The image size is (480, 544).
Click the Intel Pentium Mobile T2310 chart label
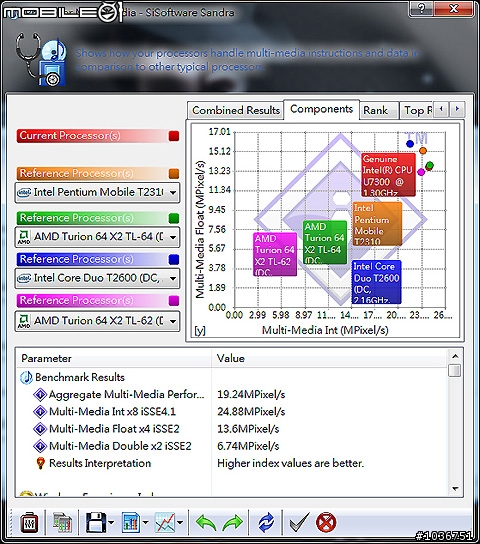(x=377, y=224)
